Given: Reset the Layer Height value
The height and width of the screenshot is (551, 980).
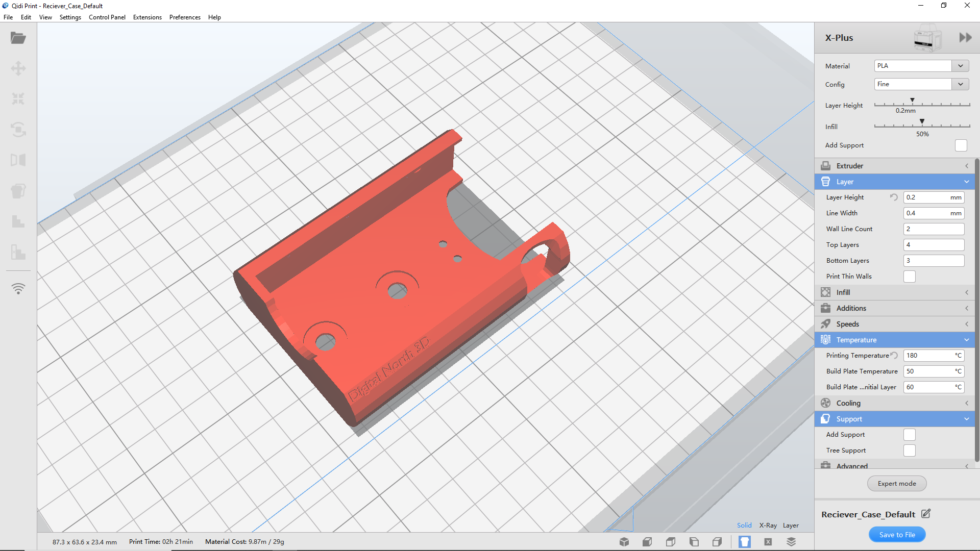Looking at the screenshot, I should [894, 197].
